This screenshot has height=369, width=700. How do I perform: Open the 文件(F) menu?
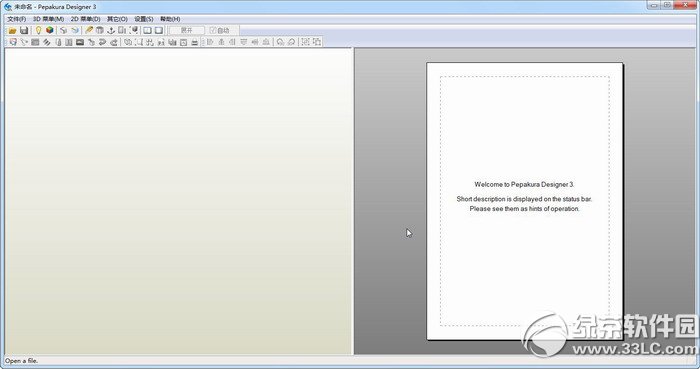tap(17, 19)
